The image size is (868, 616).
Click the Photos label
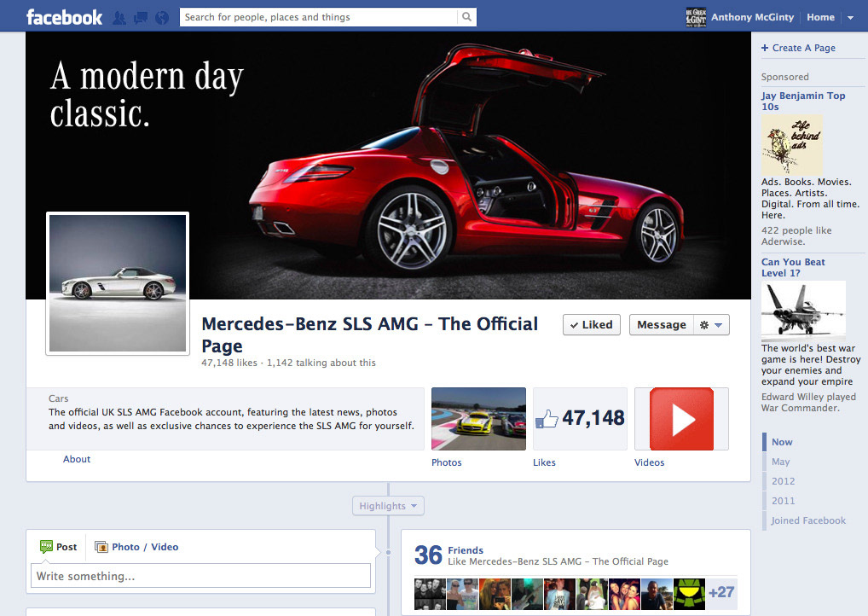446,462
